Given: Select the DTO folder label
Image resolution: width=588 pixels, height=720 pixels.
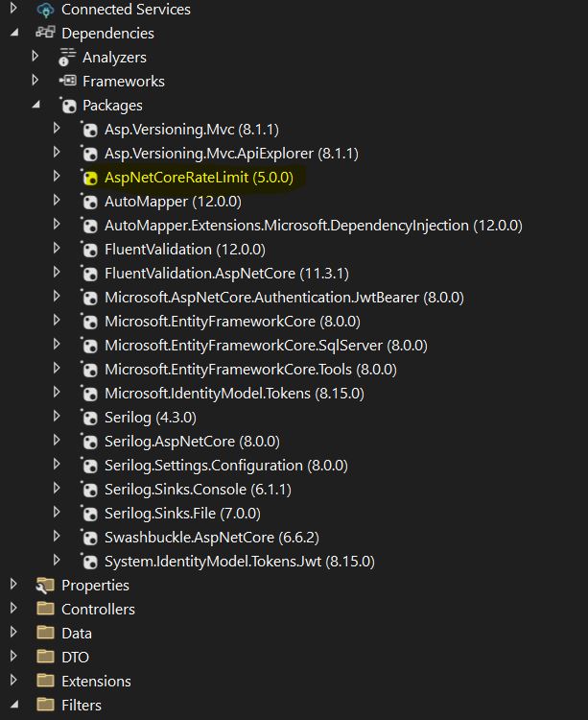Looking at the screenshot, I should 75,658.
